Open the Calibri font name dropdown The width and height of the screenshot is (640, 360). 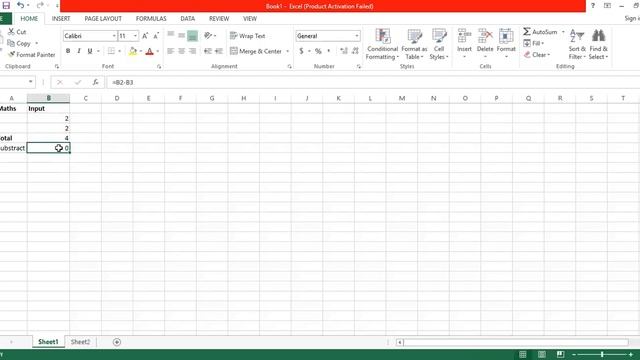tap(114, 36)
